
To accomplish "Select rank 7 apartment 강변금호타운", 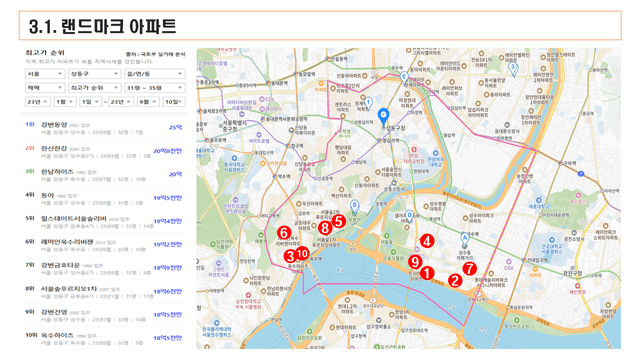I will click(104, 269).
